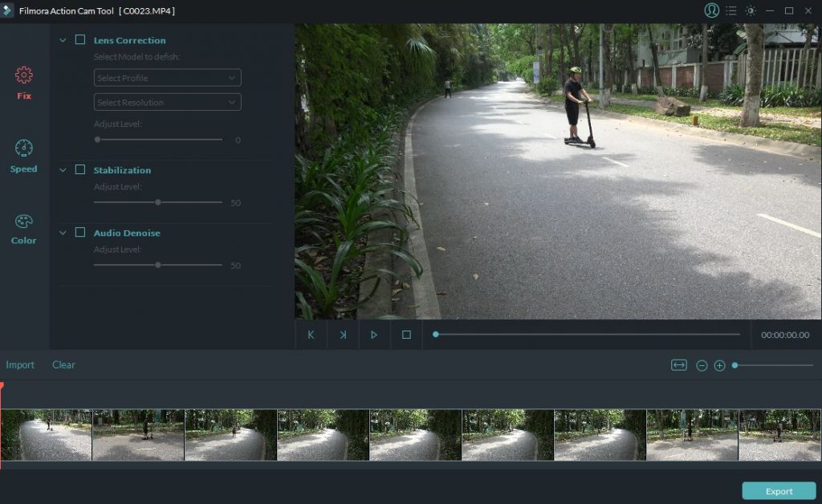This screenshot has height=504, width=822.
Task: Click the settings gear icon in titlebar
Action: tap(751, 10)
